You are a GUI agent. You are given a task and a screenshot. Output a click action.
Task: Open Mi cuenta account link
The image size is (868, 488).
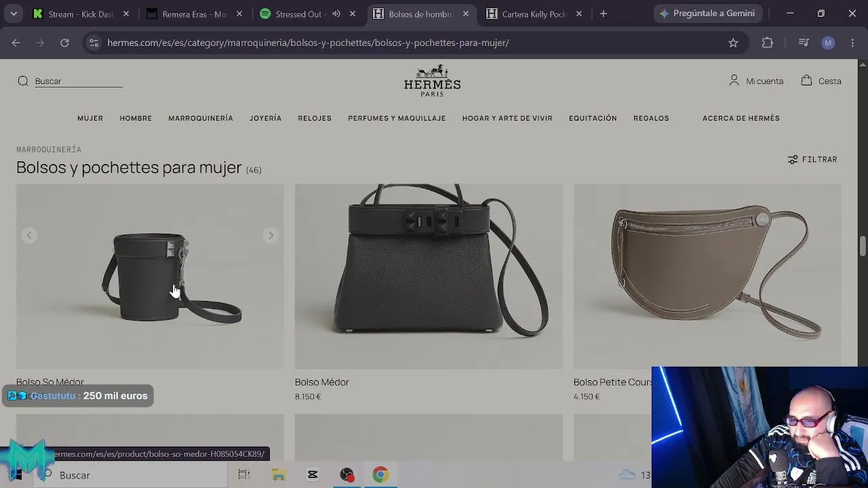pos(756,81)
